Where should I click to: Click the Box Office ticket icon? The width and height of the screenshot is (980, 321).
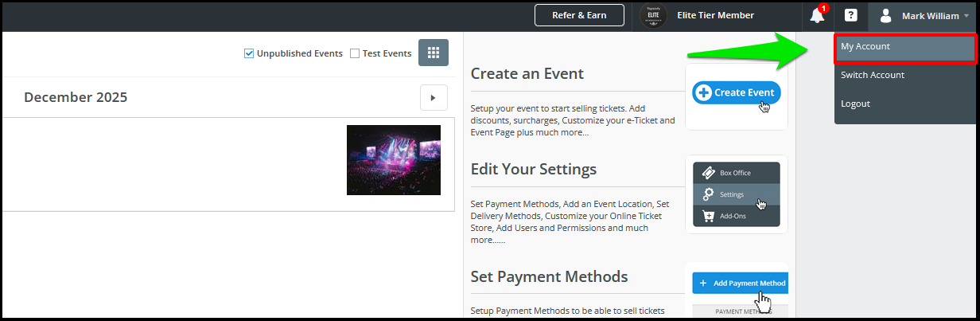point(708,173)
